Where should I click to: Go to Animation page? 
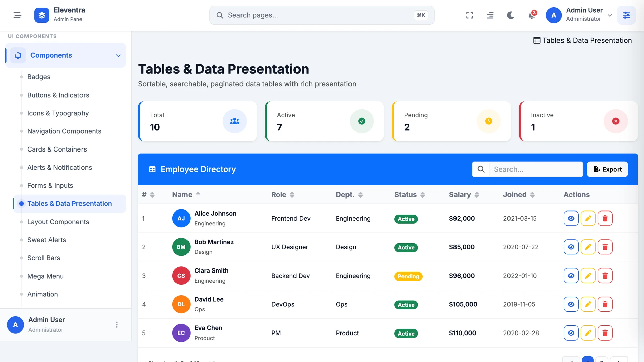coord(42,294)
